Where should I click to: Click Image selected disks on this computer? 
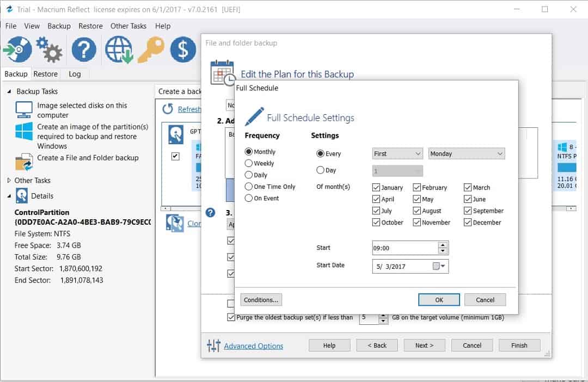click(x=82, y=110)
